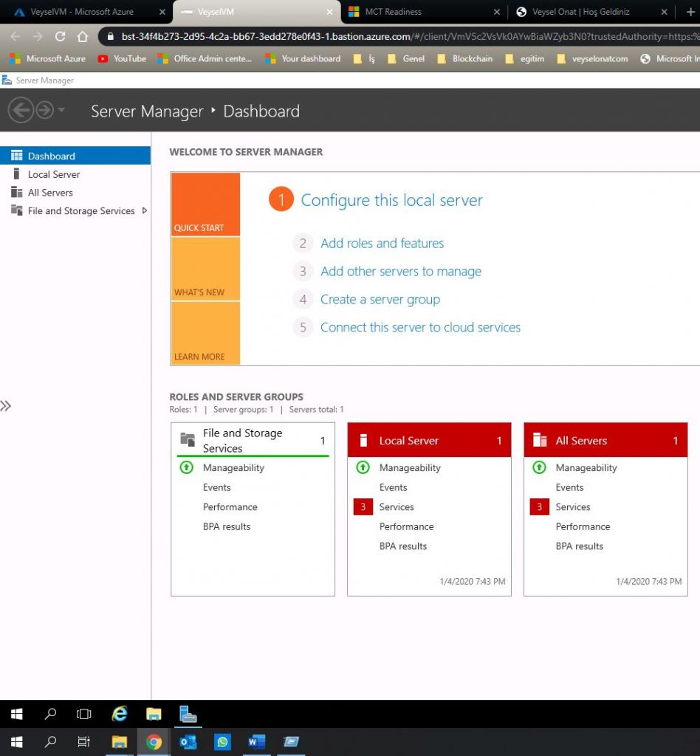
Task: Open host Task View icon
Action: [84, 742]
